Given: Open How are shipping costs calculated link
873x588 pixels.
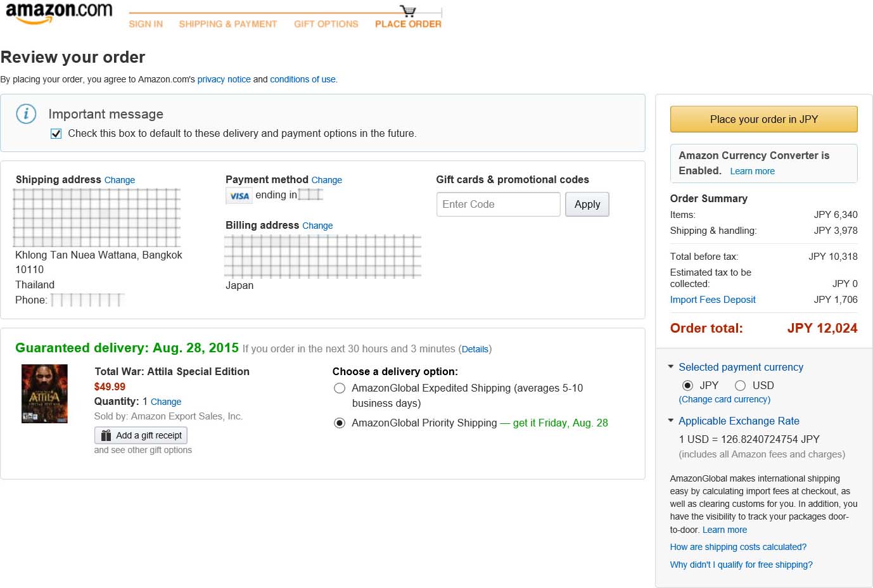Looking at the screenshot, I should click(738, 547).
